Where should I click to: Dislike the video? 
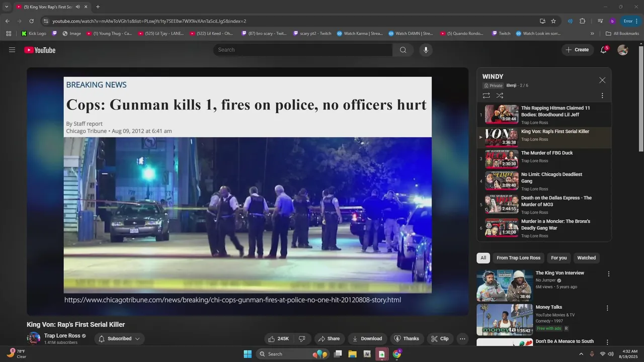(x=302, y=339)
